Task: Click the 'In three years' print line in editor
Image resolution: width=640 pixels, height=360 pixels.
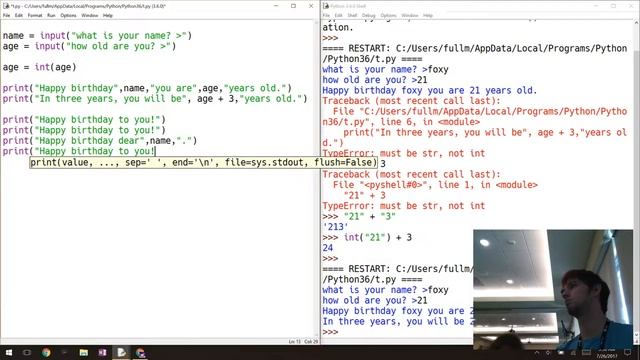Action: (x=155, y=99)
